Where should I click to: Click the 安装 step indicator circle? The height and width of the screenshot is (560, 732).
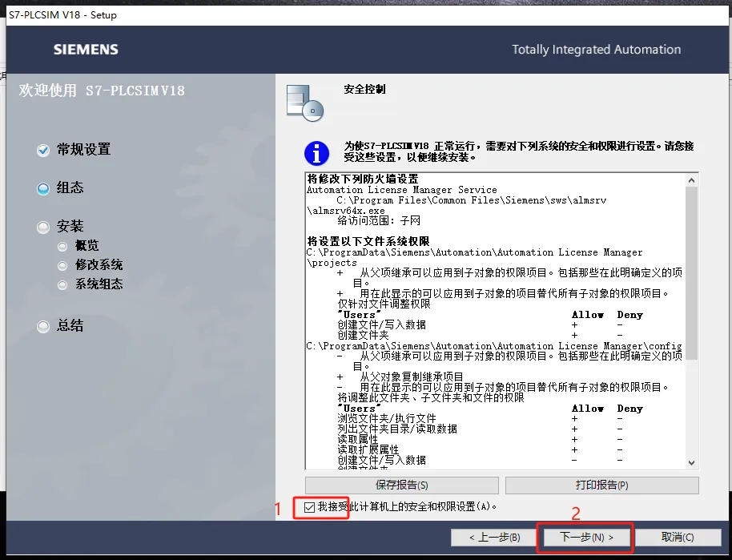[x=43, y=227]
